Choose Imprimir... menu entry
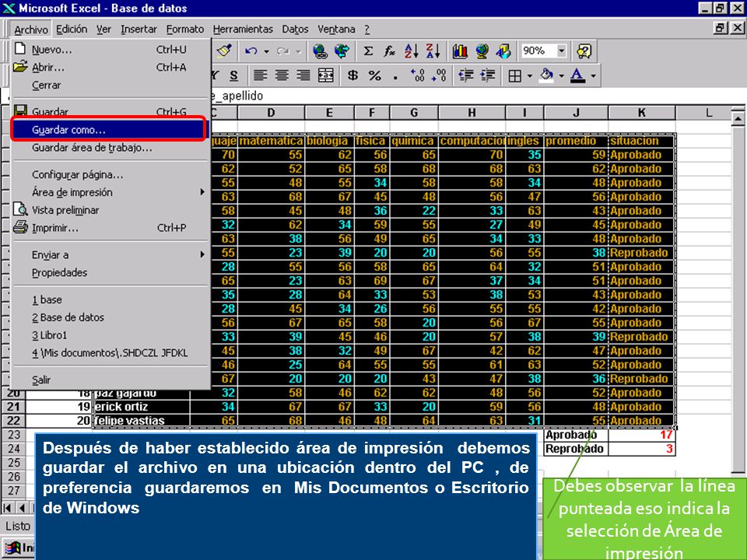This screenshot has width=747, height=560. [x=110, y=228]
